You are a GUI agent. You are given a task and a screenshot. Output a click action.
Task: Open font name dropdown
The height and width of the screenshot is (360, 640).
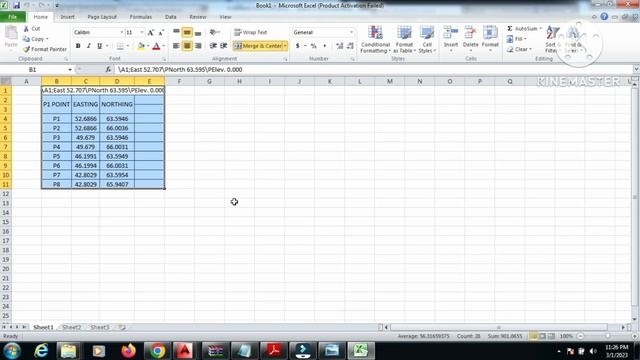(x=121, y=32)
